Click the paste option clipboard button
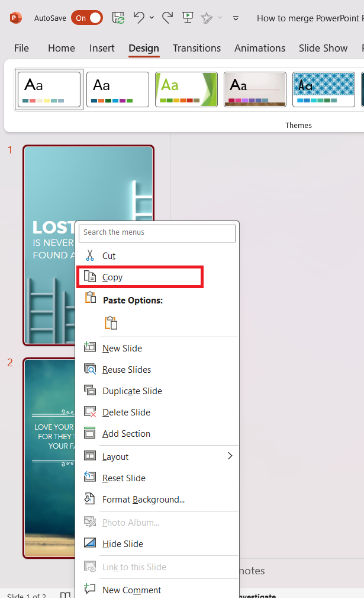 [x=111, y=322]
